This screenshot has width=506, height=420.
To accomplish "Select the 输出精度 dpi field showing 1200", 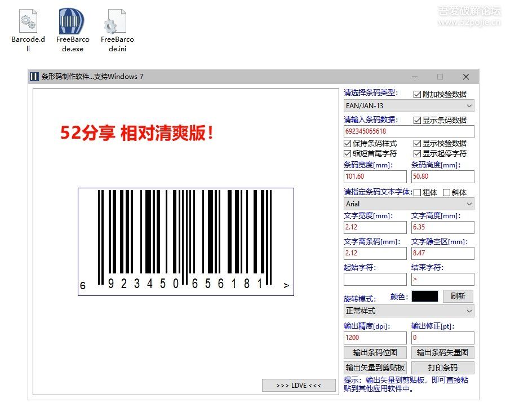I will click(375, 338).
